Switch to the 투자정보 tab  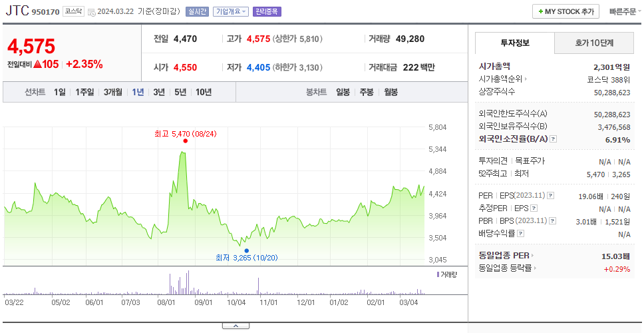coord(515,43)
